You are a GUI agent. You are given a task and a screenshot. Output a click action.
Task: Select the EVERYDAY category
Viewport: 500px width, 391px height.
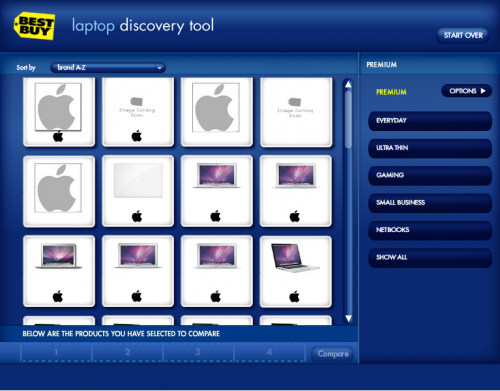click(430, 121)
